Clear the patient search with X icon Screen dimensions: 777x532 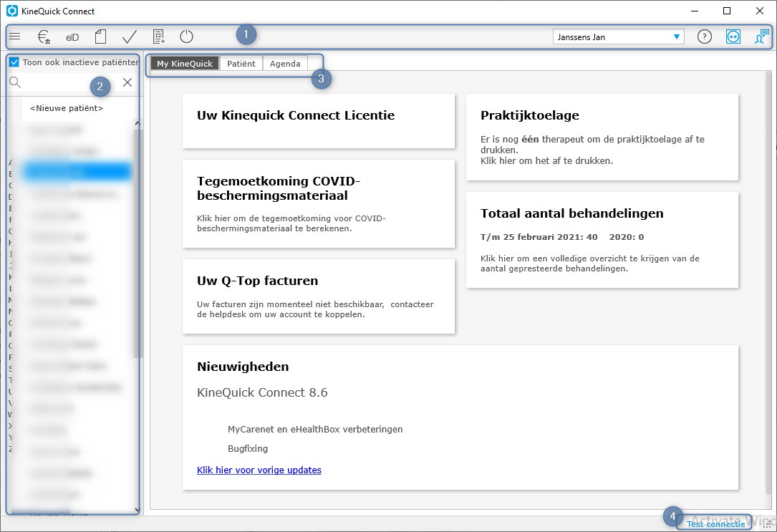(x=127, y=82)
